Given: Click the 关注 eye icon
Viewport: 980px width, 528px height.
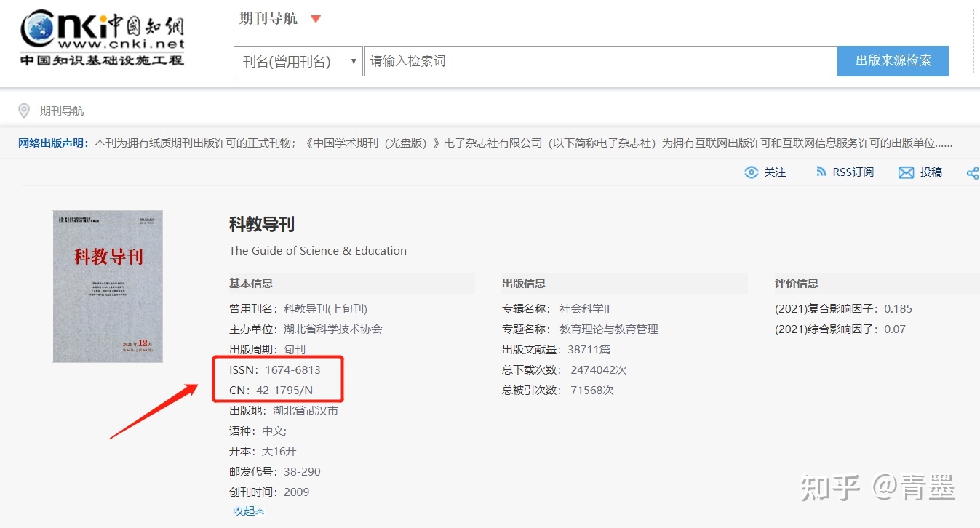Looking at the screenshot, I should click(x=752, y=172).
